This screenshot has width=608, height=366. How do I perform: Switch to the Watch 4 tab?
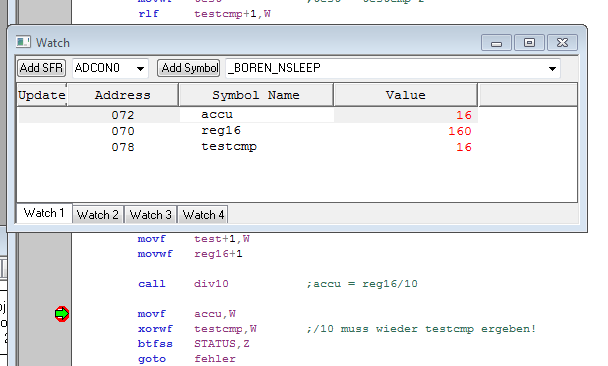(203, 214)
